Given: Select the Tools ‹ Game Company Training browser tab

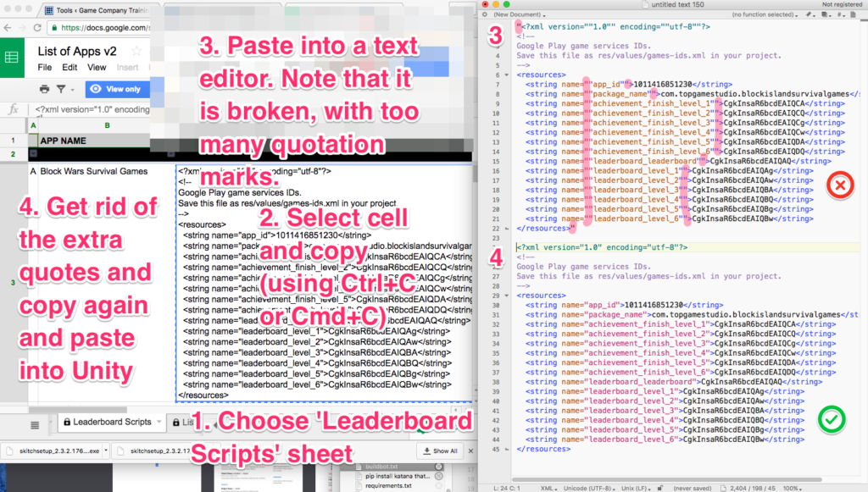Looking at the screenshot, I should (x=98, y=10).
